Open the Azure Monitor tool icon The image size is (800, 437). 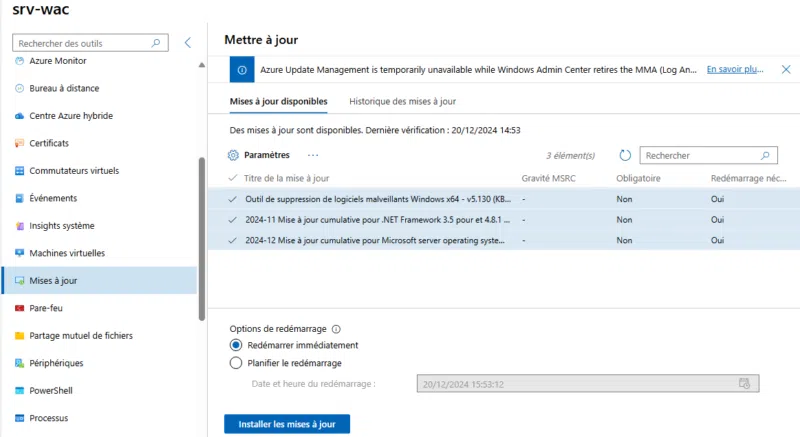(19, 61)
